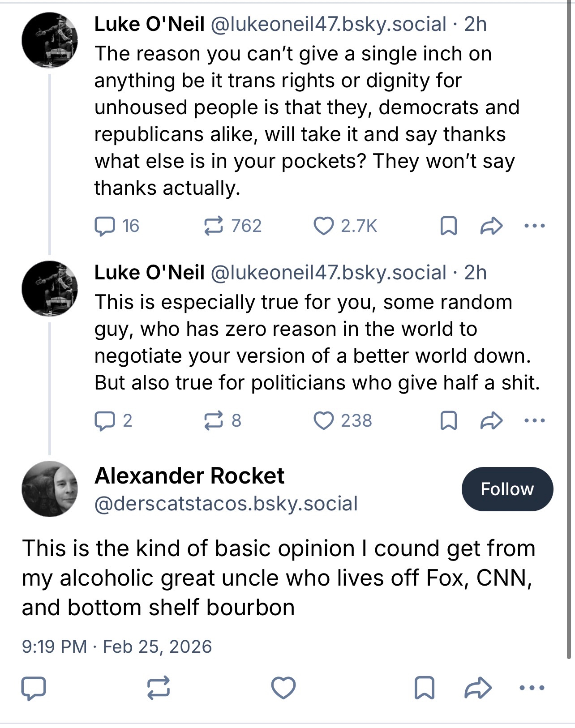Screen dimensions: 575x728
Task: Bookmark the first Luke O'Neil post
Action: click(449, 226)
